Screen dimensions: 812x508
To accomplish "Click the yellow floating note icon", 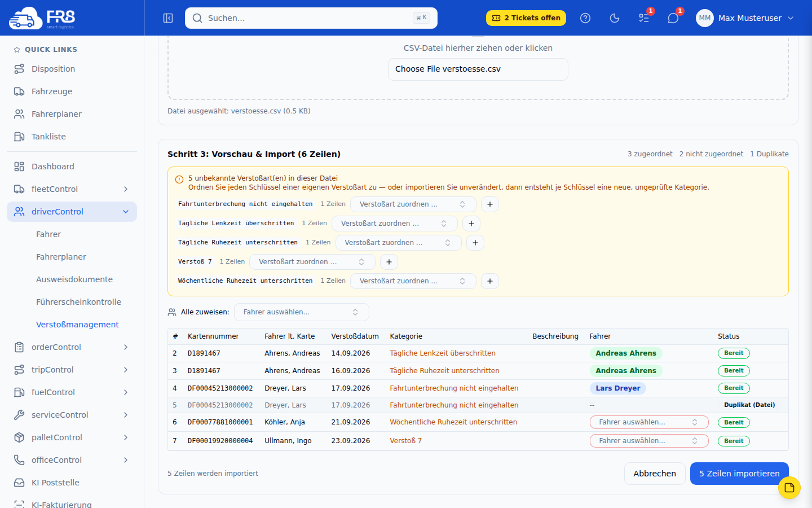I will coord(789,488).
